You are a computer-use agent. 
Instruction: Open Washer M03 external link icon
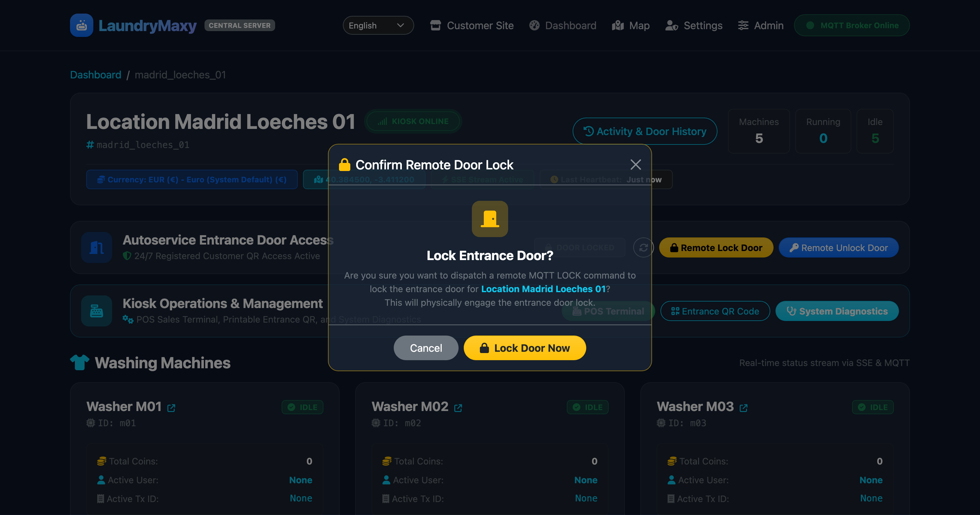(x=743, y=408)
